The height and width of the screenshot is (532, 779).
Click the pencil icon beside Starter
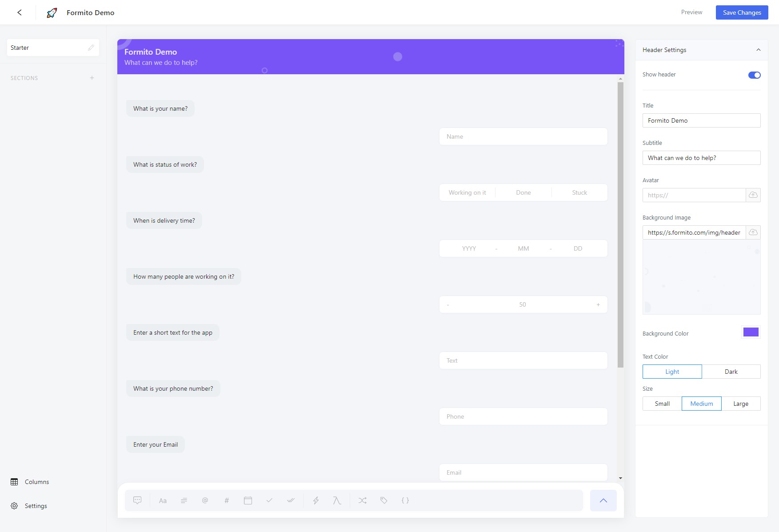pyautogui.click(x=91, y=48)
